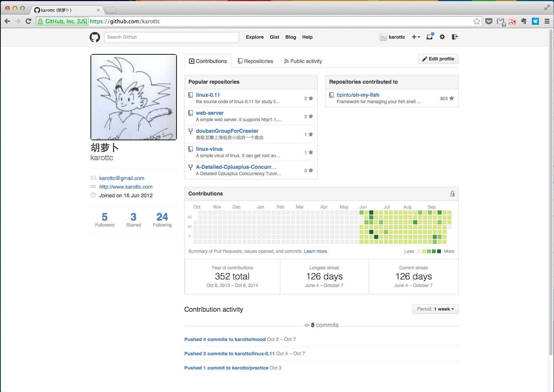Open the A-Detailed-Cplusplus-Concurr... repository
This screenshot has height=392, width=554.
pos(236,167)
